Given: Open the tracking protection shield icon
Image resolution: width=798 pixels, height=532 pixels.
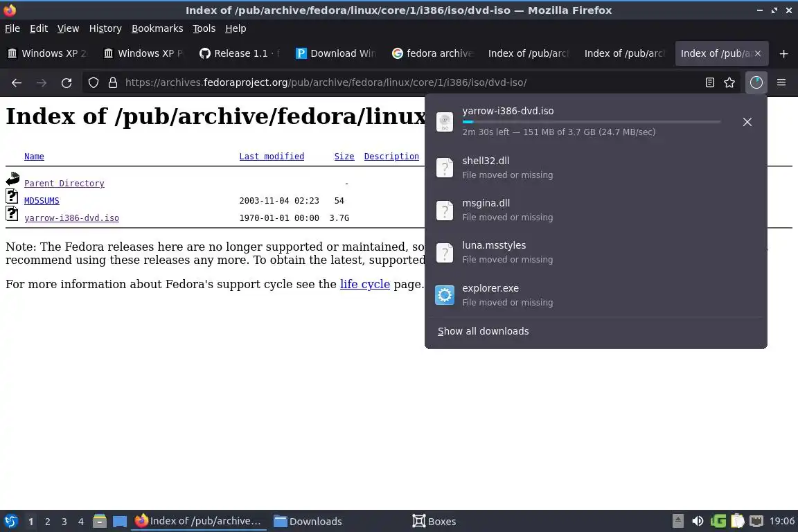Looking at the screenshot, I should [93, 82].
